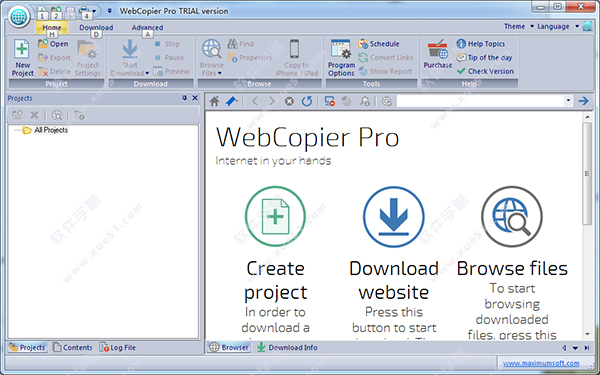Image resolution: width=600 pixels, height=375 pixels.
Task: Click the scroll down arrow in browser pane
Action: (x=587, y=334)
